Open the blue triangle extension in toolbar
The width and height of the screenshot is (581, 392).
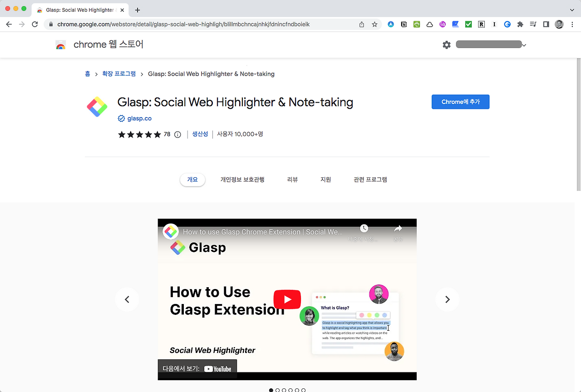click(391, 24)
